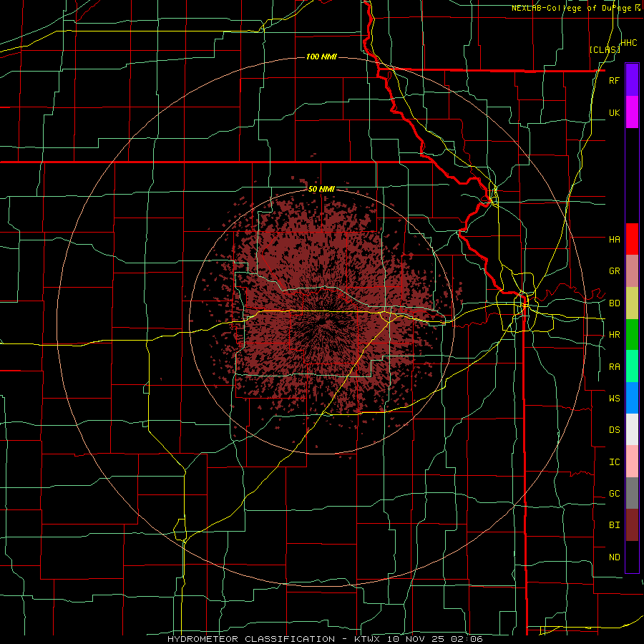The height and width of the screenshot is (644, 644).
Task: Click the BD legend label
Action: 614,303
